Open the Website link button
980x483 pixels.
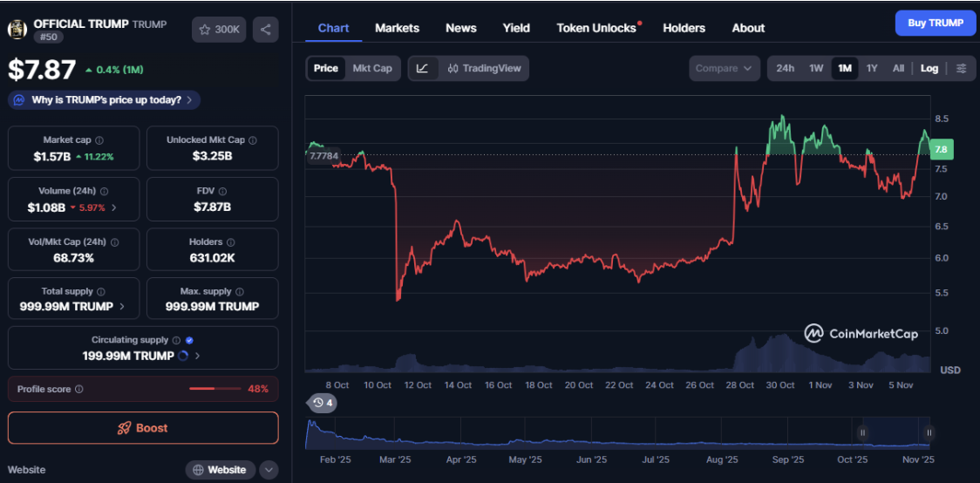[221, 469]
